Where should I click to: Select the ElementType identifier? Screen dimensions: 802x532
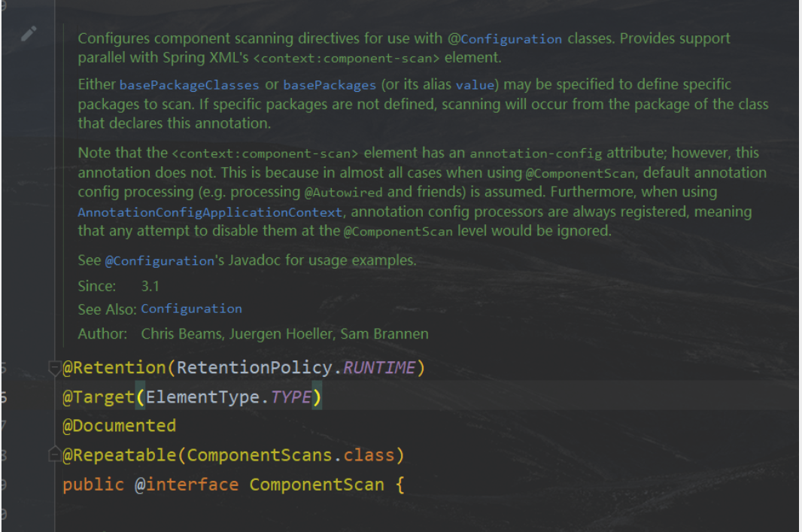(x=201, y=397)
